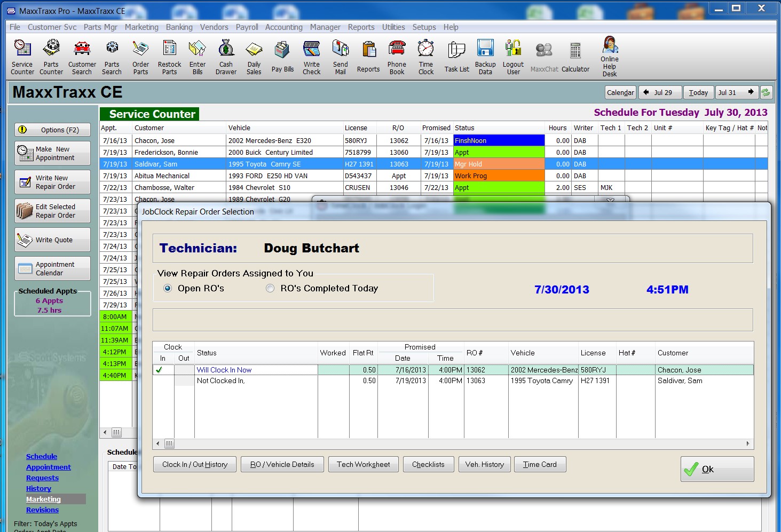Select RO's Completed Today radio button
Viewport: 781px width, 532px height.
[270, 288]
